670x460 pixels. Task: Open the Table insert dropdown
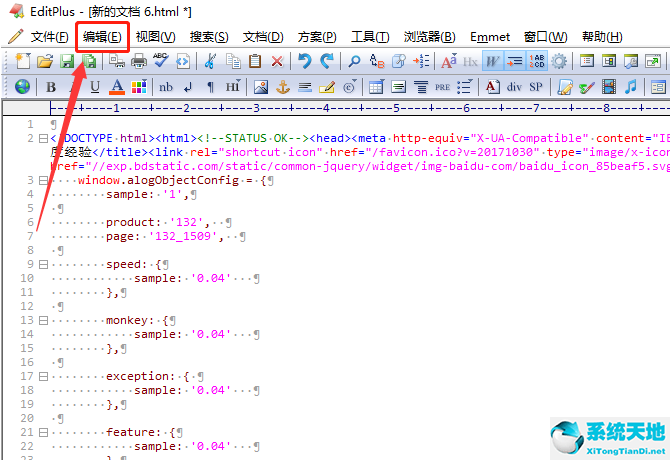click(x=376, y=87)
